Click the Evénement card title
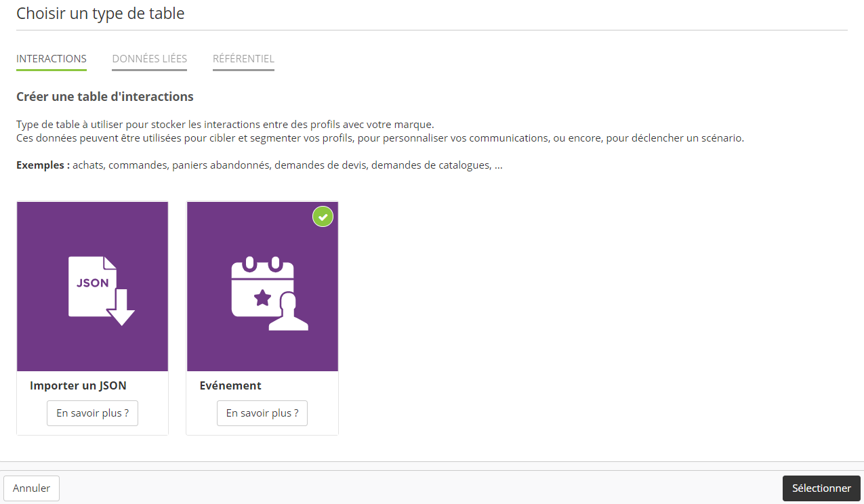 point(230,385)
